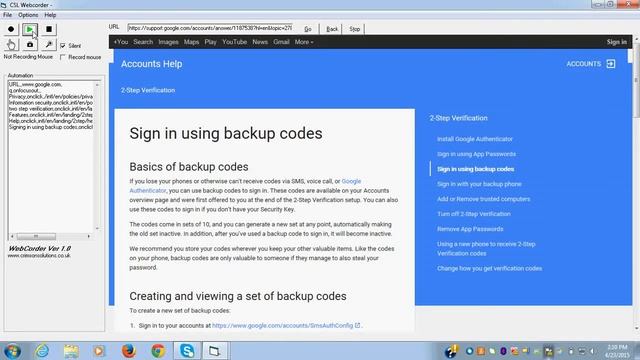Open the Windows Start button
640x360 pixels.
(13, 351)
